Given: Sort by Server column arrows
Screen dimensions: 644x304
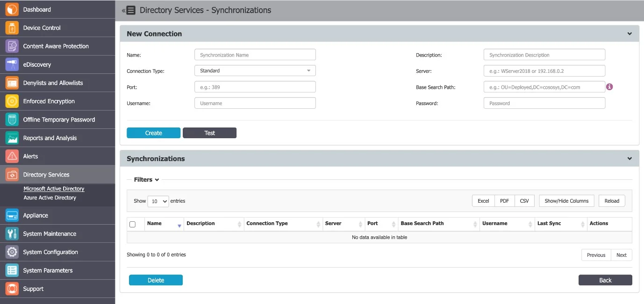Looking at the screenshot, I should [360, 224].
